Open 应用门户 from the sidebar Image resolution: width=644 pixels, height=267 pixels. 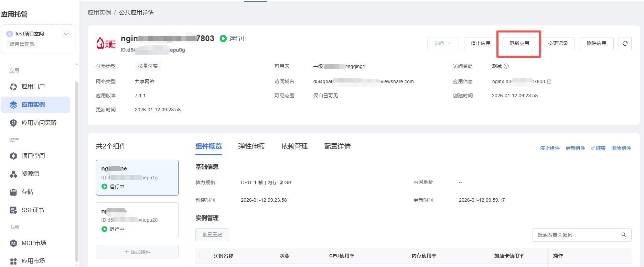33,87
